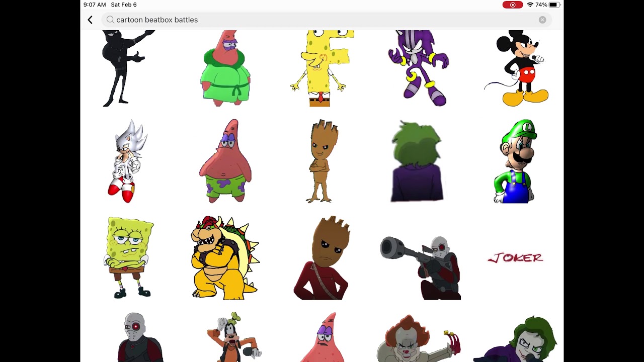Select the Bowser image
The height and width of the screenshot is (362, 644).
(x=225, y=257)
